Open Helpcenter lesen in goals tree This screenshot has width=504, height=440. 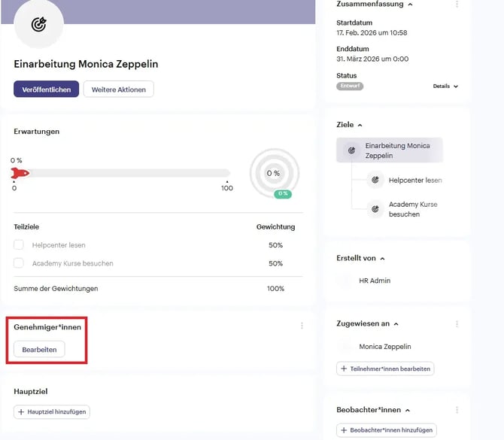point(415,181)
